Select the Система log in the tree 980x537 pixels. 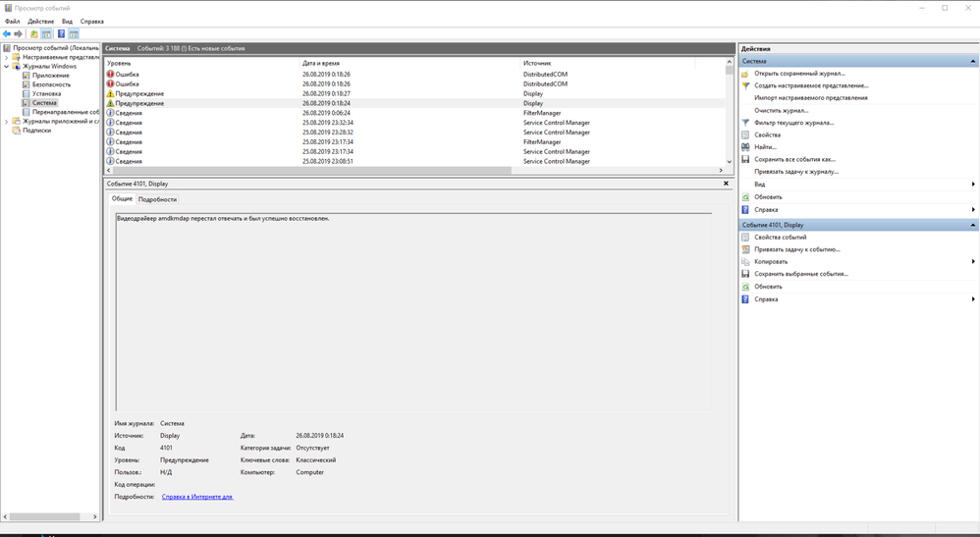click(44, 102)
